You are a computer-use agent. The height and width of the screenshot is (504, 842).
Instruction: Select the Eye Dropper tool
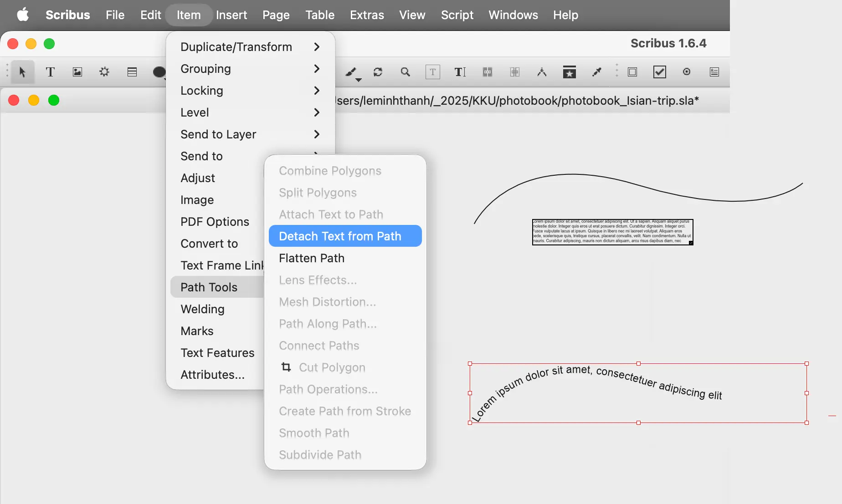[596, 72]
